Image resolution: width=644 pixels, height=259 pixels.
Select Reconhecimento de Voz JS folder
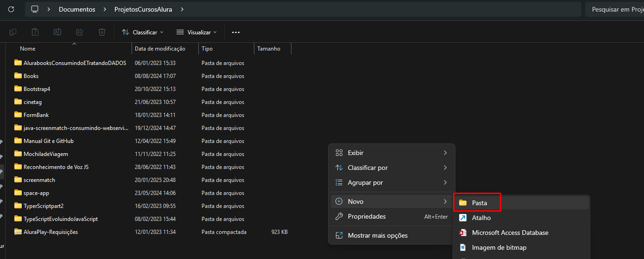(56, 167)
